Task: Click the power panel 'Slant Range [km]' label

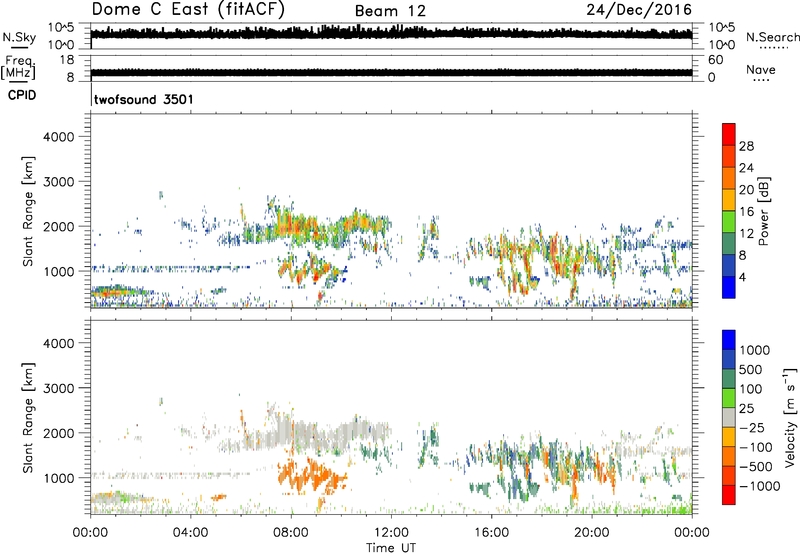Action: pos(28,211)
